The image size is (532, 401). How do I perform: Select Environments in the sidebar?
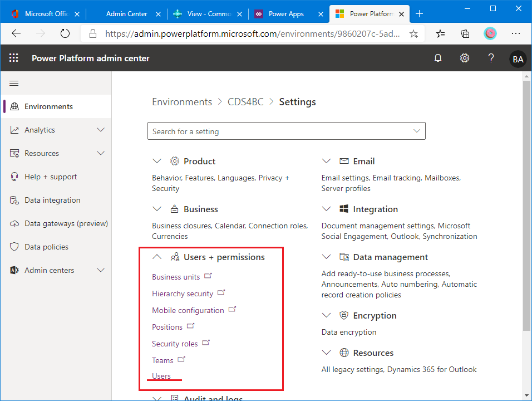[56, 106]
